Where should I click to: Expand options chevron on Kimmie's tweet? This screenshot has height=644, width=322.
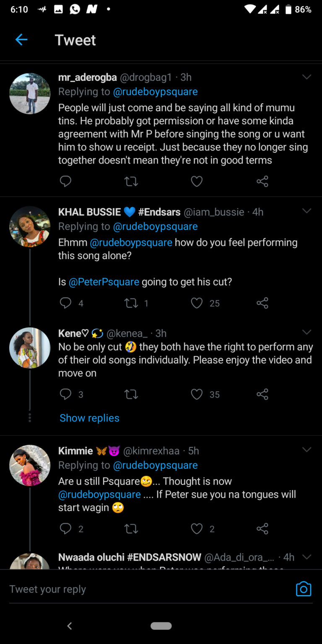tap(307, 450)
